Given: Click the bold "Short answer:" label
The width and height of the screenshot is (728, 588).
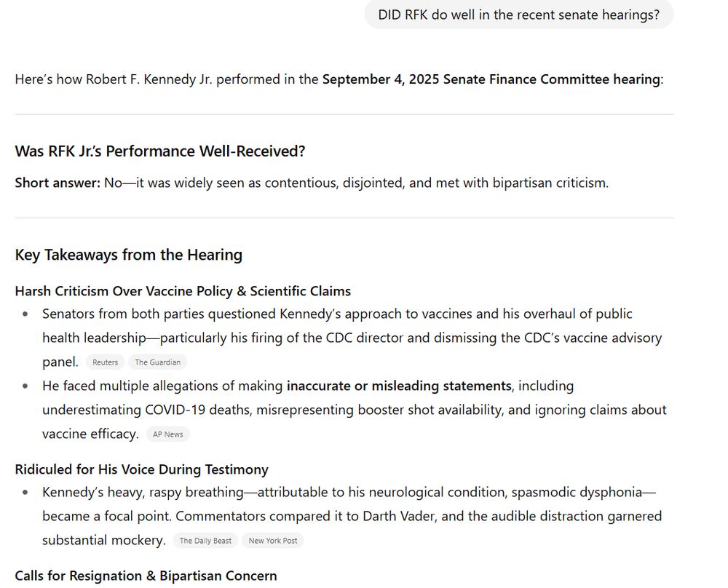Looking at the screenshot, I should click(58, 183).
